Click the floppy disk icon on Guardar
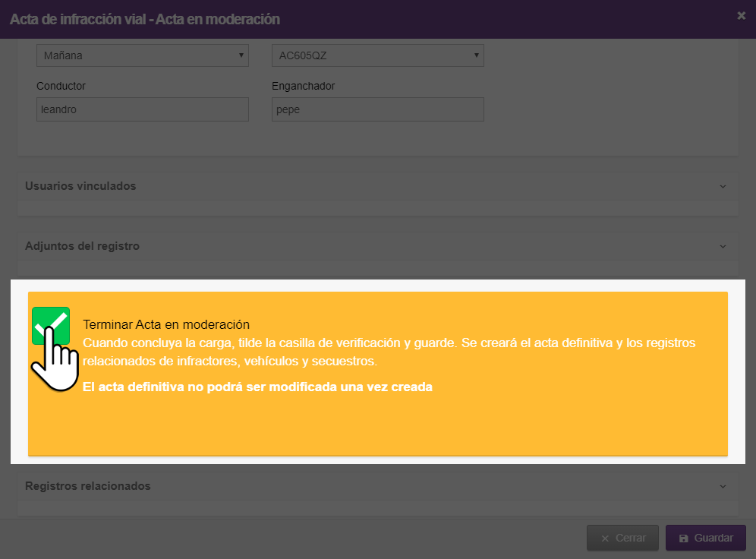 pyautogui.click(x=684, y=538)
